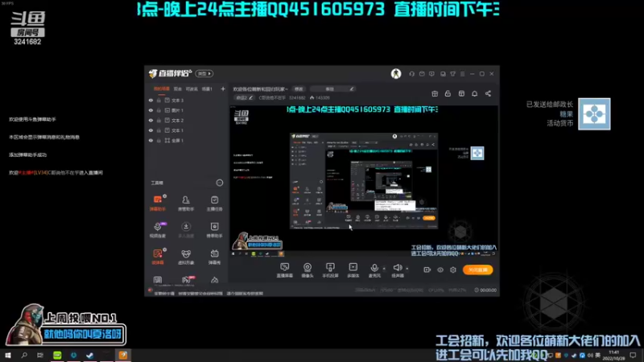This screenshot has height=362, width=644.
Task: Select the 文本 1 layer row
Action: click(x=186, y=130)
